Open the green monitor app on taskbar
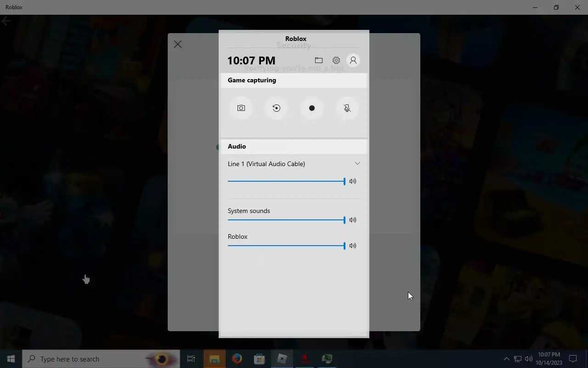 (x=327, y=359)
